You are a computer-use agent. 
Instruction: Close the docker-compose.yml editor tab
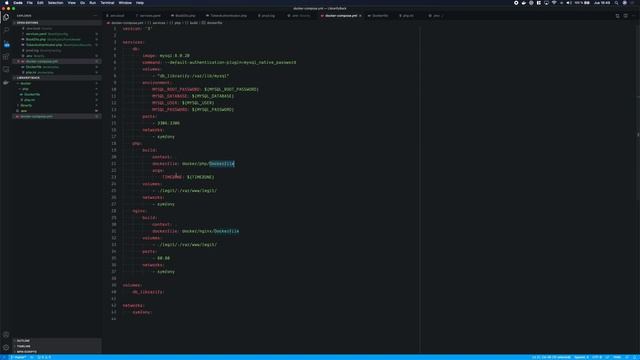pos(360,16)
